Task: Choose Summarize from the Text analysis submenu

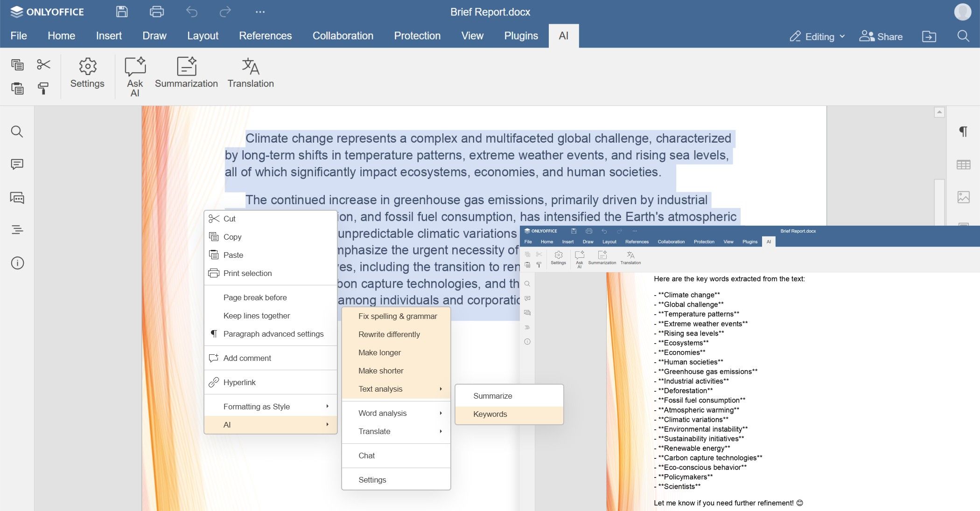Action: tap(509, 396)
